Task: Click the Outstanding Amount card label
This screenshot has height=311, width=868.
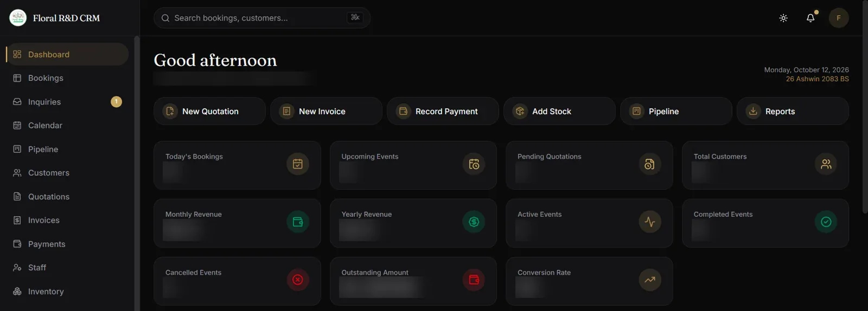Action: coord(375,273)
